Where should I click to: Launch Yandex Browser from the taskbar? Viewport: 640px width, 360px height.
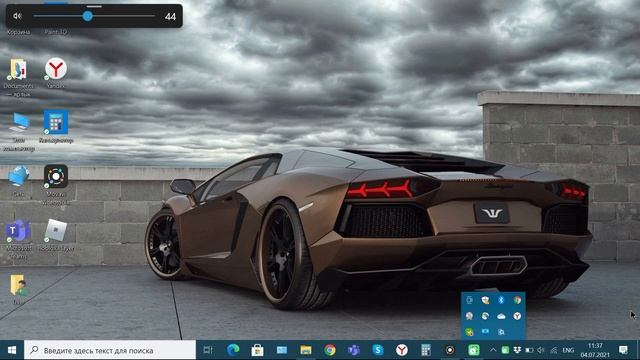pos(402,350)
